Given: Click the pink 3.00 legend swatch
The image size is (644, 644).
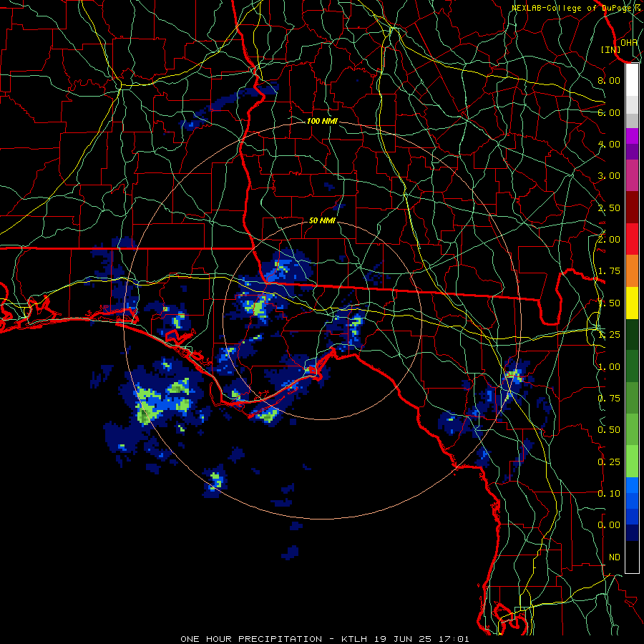Looking at the screenshot, I should pyautogui.click(x=632, y=175).
